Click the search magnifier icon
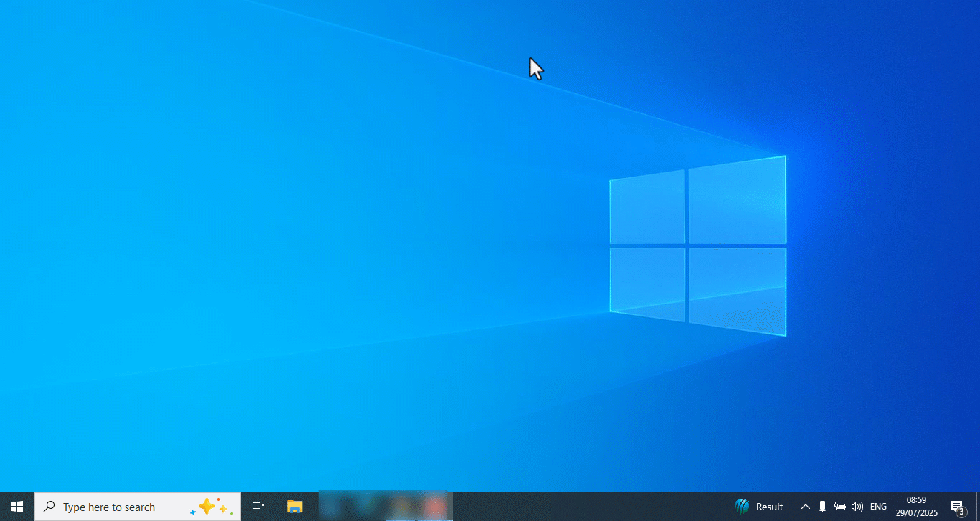 coord(47,507)
